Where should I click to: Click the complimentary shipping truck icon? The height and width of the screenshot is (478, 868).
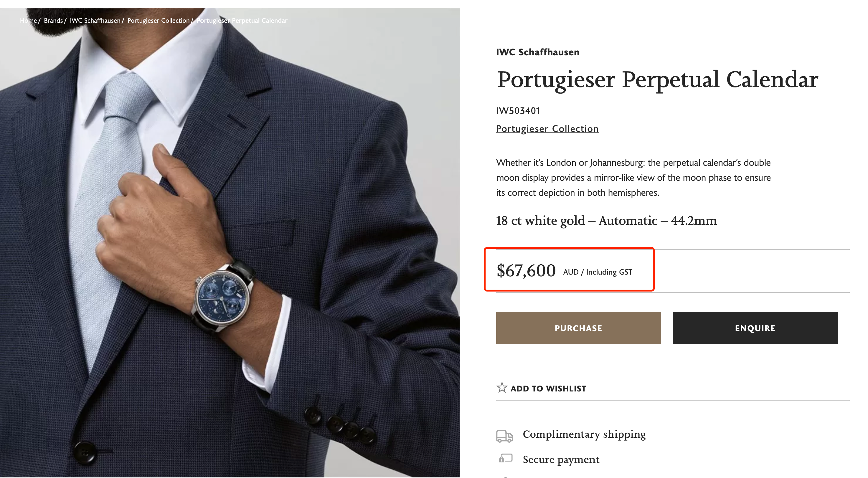coord(504,436)
